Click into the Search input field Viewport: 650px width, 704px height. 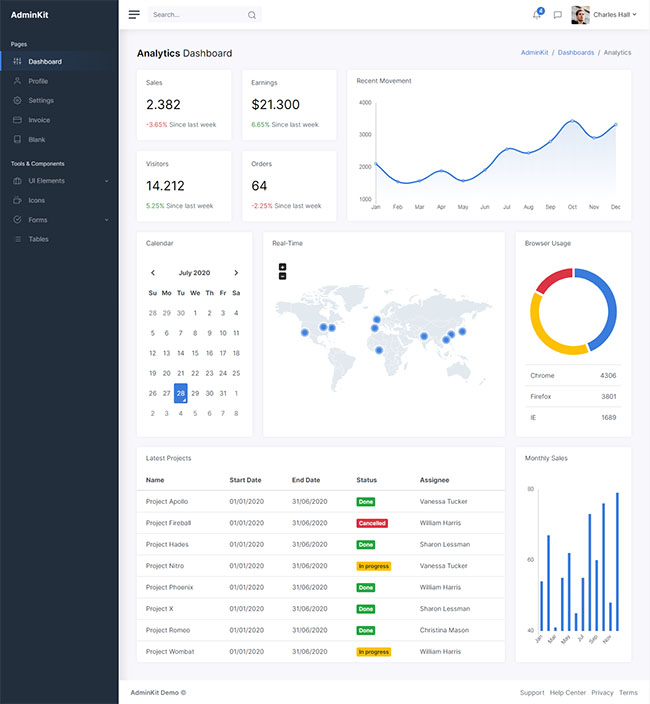(195, 15)
